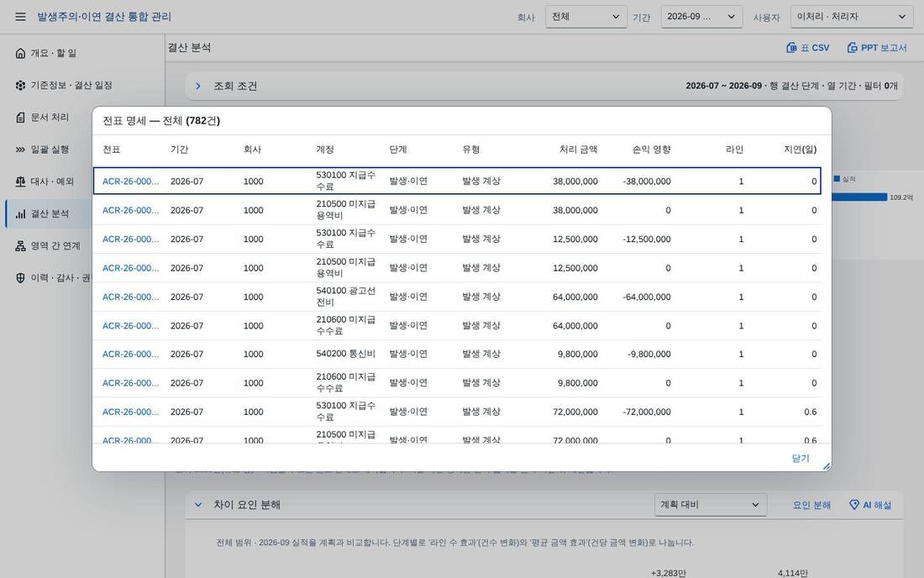The width and height of the screenshot is (924, 578).
Task: Open the hamburger navigation menu
Action: pos(21,17)
